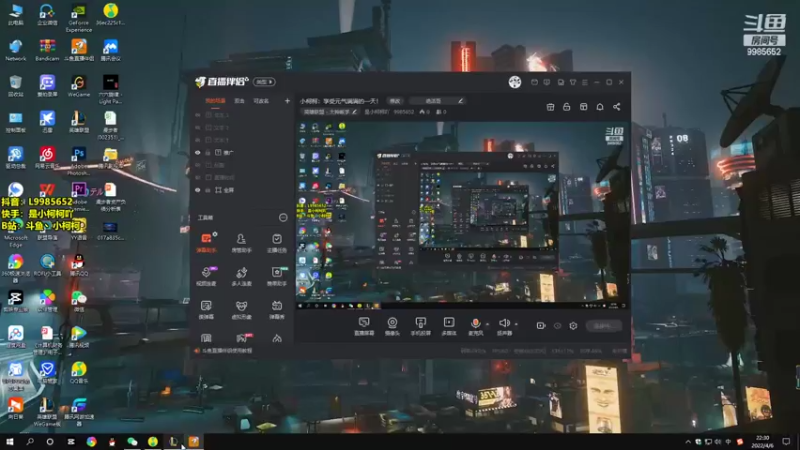Add a 多媒体 media source
Screen dimensions: 800x450
coord(449,326)
